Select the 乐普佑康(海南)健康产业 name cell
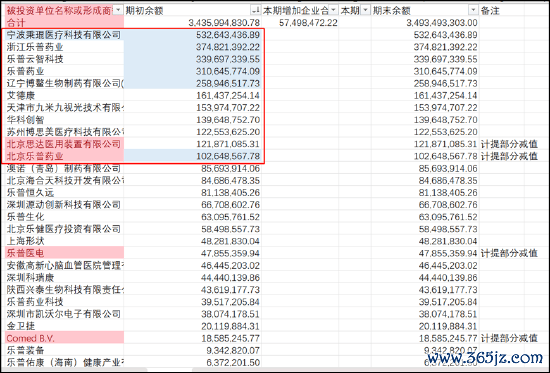Screen dimensions: 550x373 [x=64, y=362]
